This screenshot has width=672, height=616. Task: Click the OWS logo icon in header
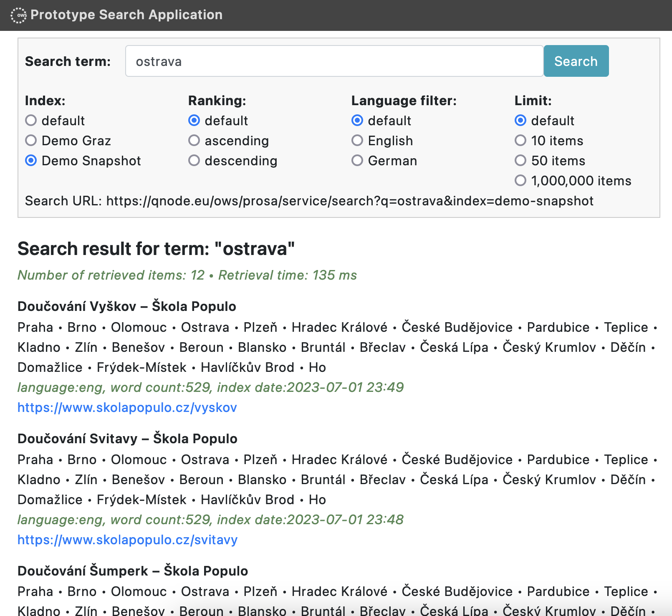18,15
